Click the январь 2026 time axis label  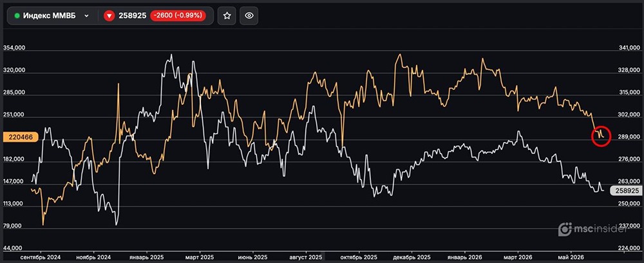coord(465,257)
